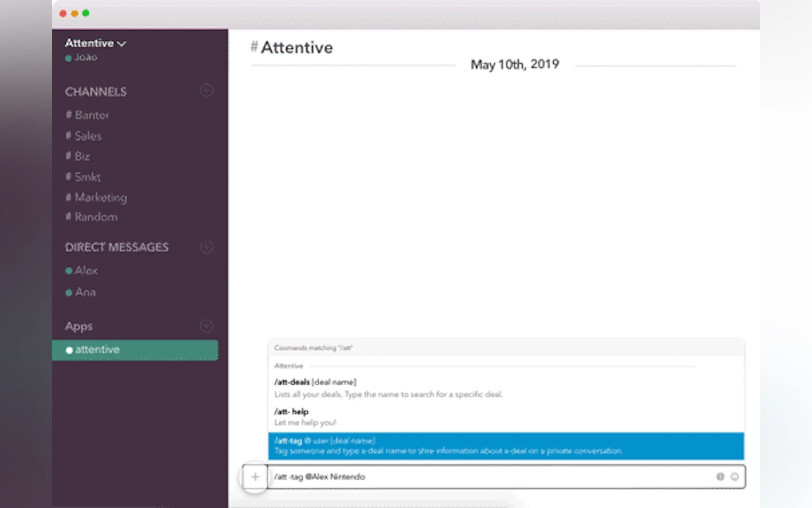Click the hash icon next to Attentive title

pyautogui.click(x=254, y=46)
